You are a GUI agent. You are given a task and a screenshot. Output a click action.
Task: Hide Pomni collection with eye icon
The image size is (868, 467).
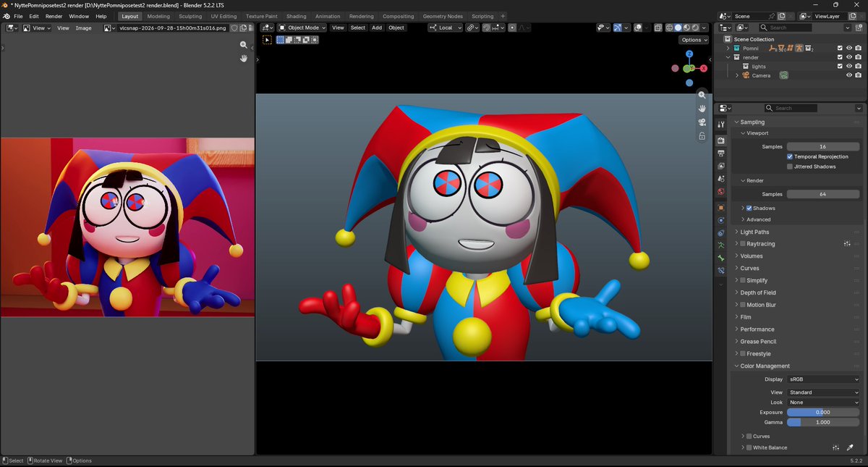click(x=849, y=48)
